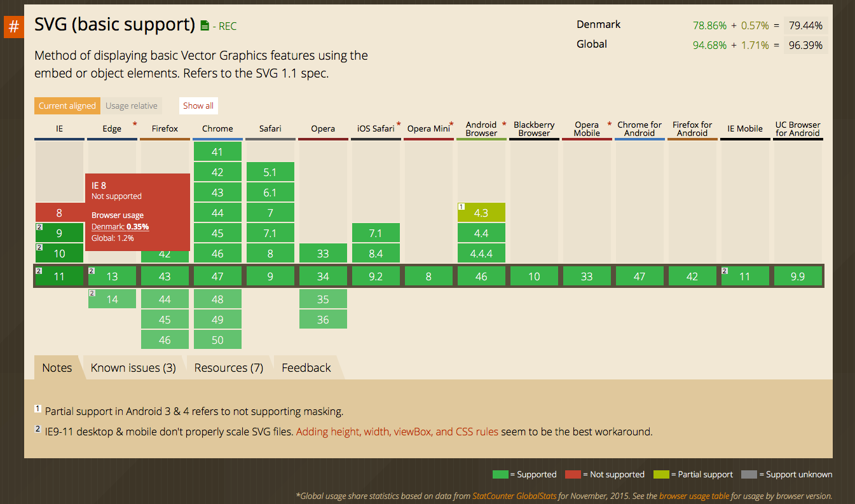The height and width of the screenshot is (504, 855).
Task: Select the Android Browser 4.3 partial cell
Action: (x=481, y=213)
